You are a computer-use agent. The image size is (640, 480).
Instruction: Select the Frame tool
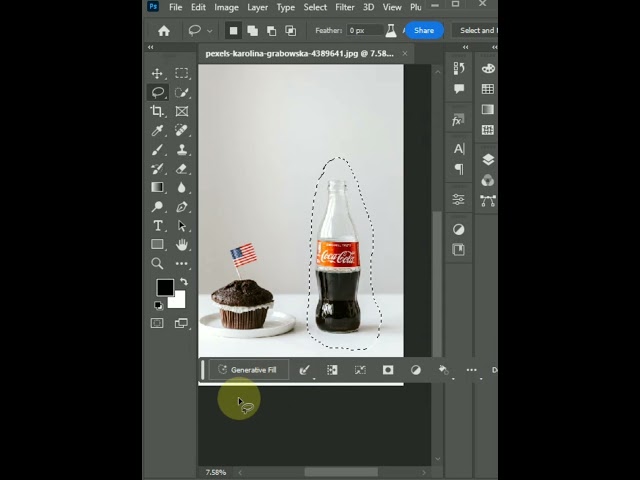point(182,111)
